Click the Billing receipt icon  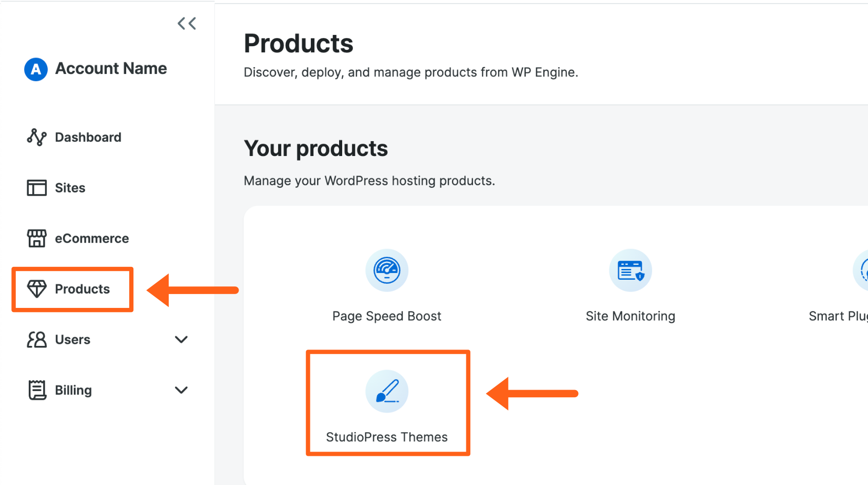click(x=36, y=390)
